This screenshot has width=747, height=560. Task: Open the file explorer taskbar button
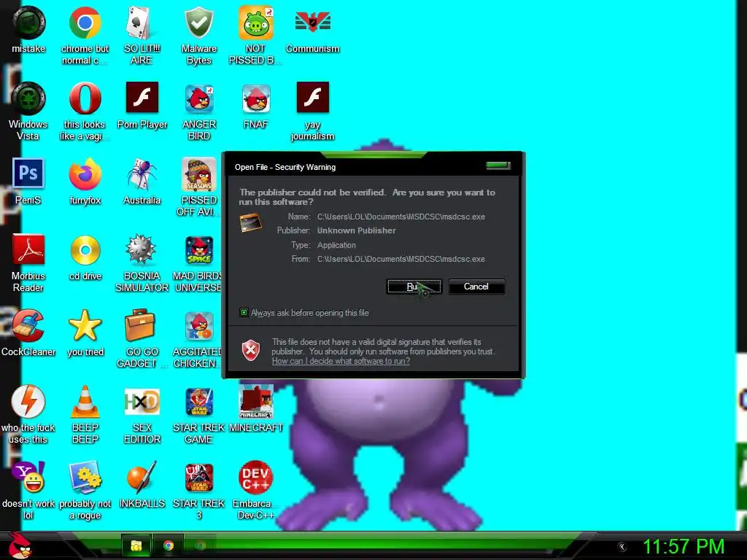coord(136,545)
